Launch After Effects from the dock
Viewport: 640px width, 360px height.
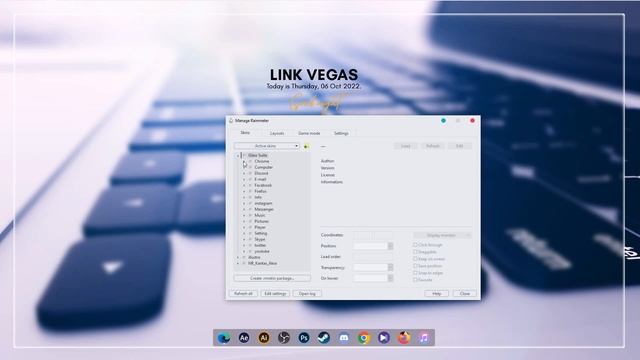coord(244,338)
